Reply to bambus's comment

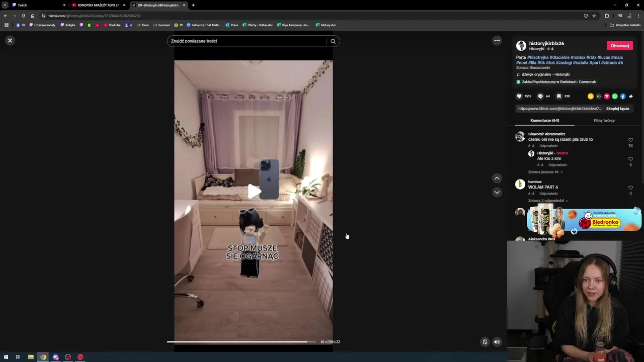tap(548, 194)
